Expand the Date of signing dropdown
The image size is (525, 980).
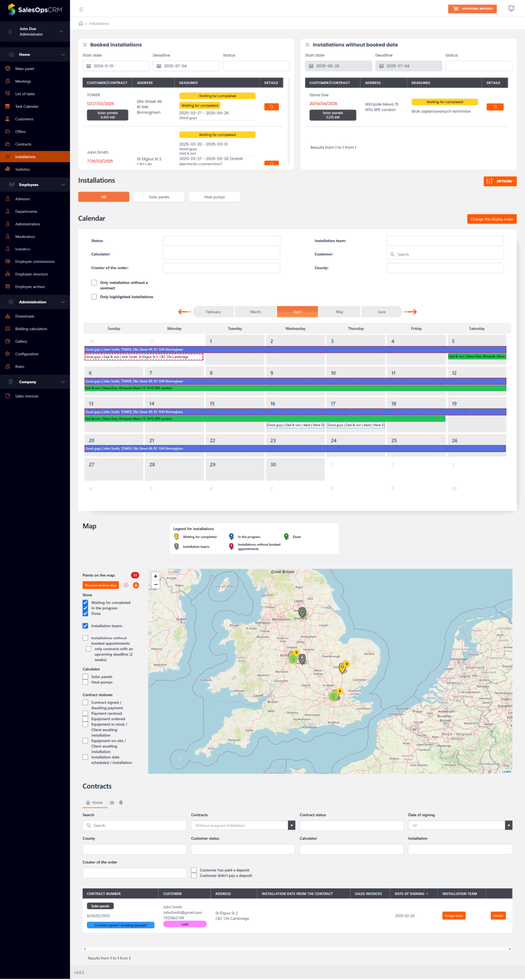coord(509,825)
